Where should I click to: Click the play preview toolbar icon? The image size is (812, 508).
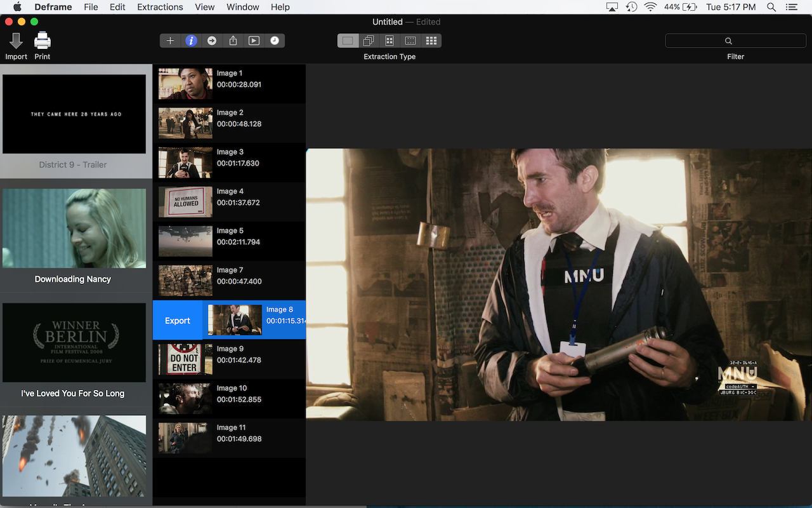(x=254, y=41)
